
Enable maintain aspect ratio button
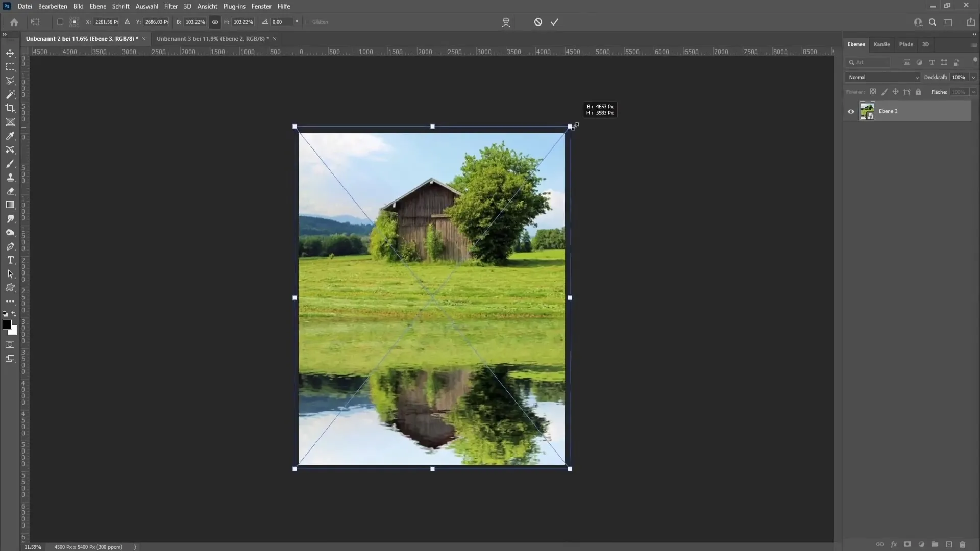point(215,21)
